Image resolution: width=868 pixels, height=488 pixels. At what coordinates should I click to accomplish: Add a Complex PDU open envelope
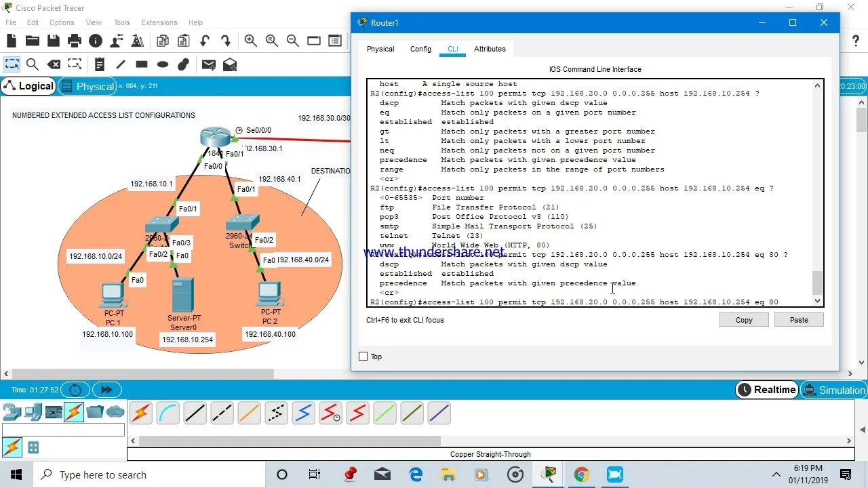pyautogui.click(x=230, y=64)
